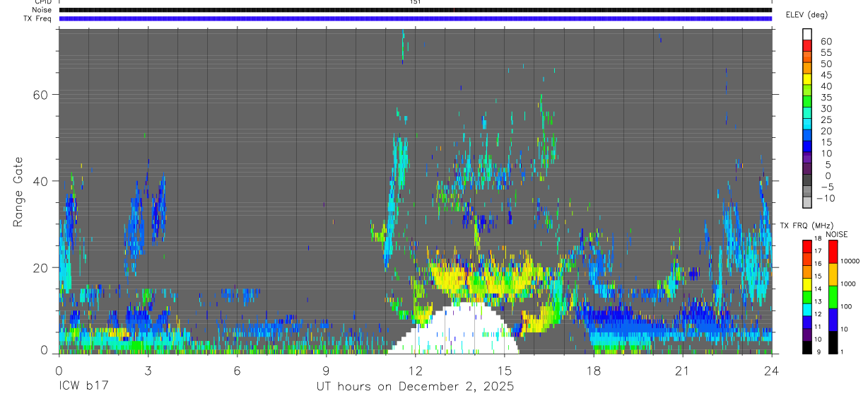This screenshot has height=401, width=868.
Task: Click the 'CPID' row label at top
Action: click(x=43, y=2)
